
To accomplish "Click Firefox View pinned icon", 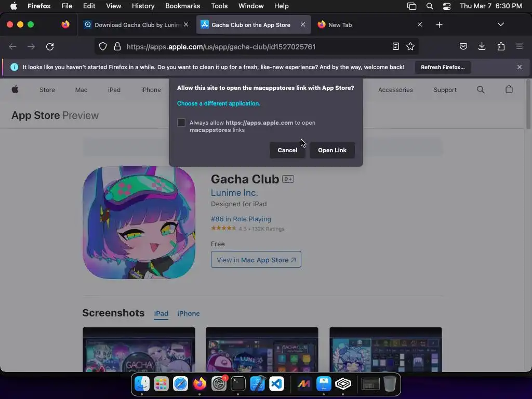I will (65, 24).
